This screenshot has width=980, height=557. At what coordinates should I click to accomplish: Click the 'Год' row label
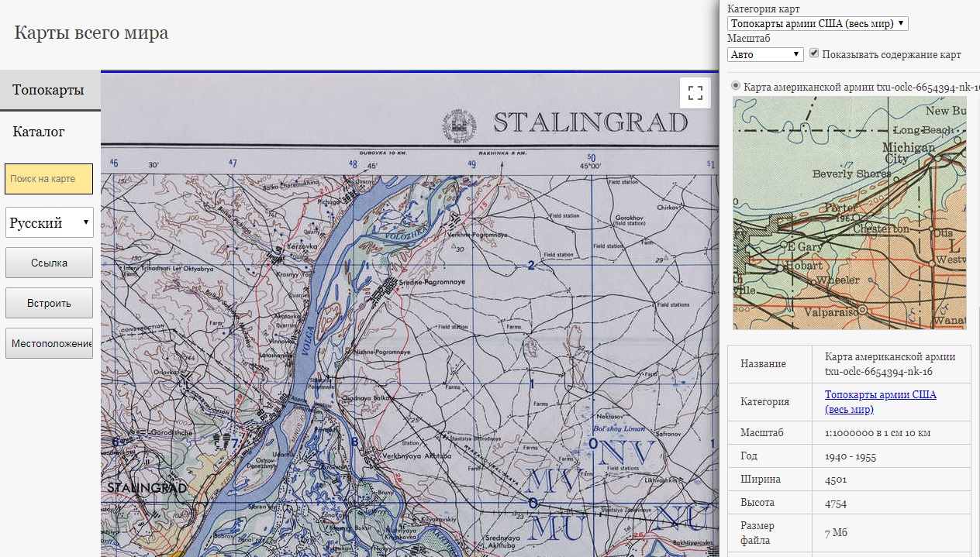click(x=749, y=456)
